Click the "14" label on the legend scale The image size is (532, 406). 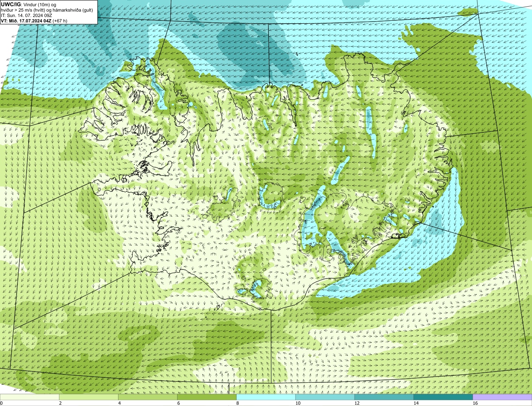coord(416,403)
